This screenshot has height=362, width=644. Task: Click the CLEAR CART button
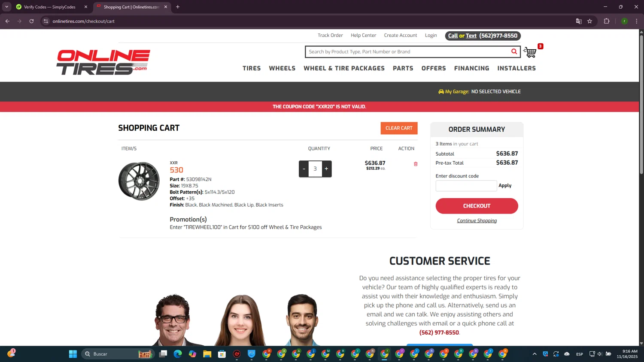pos(399,128)
